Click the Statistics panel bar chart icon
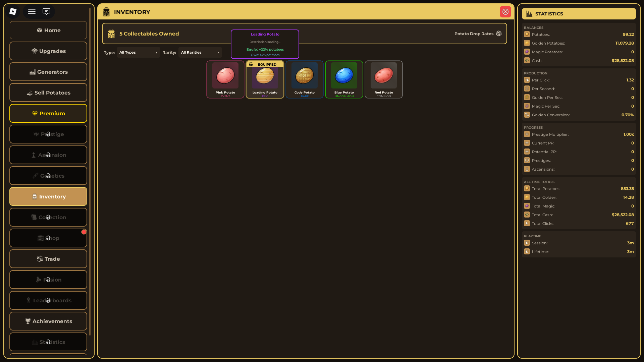Viewport: 644px width, 362px height. click(529, 14)
